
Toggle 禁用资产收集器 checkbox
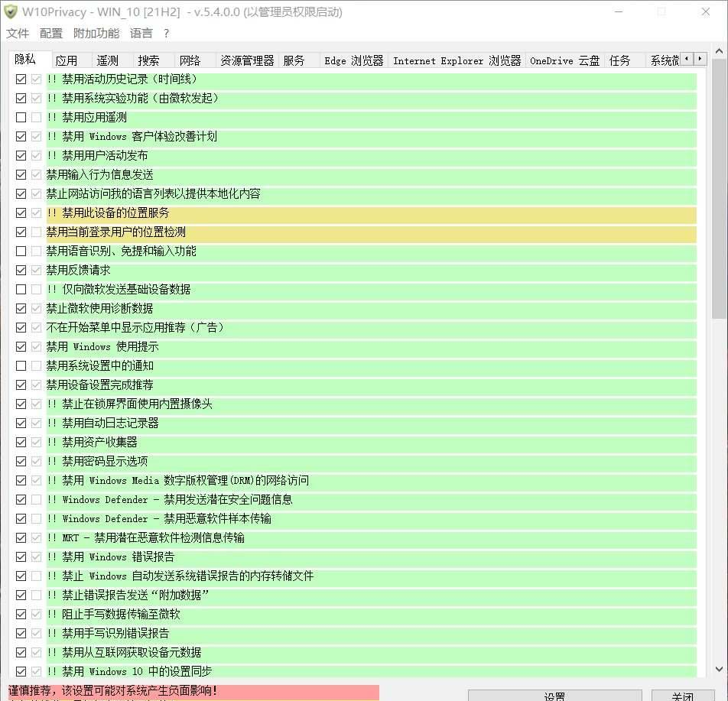click(21, 443)
